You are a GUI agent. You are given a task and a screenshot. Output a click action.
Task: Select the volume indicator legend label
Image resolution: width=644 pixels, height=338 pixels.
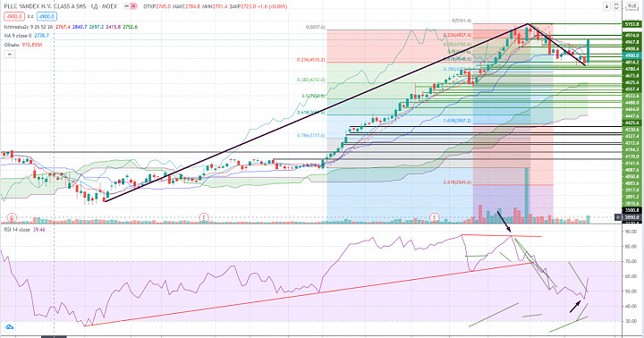(13, 45)
